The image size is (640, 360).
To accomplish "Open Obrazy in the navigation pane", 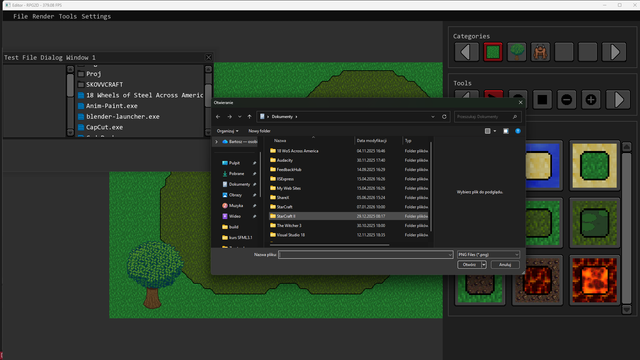I will coord(235,195).
